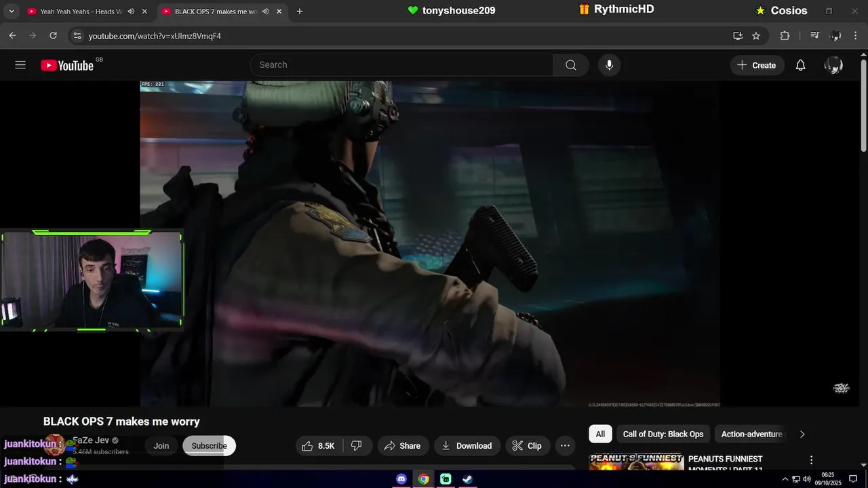Select the Call of Duty: Black Ops chip
The image size is (868, 488).
[x=663, y=434]
